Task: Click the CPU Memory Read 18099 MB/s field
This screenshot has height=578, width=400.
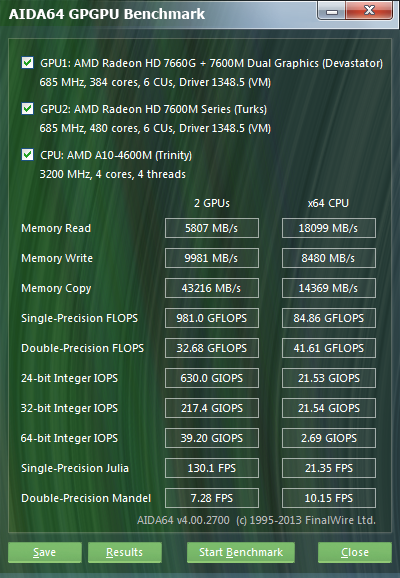Action: point(329,228)
